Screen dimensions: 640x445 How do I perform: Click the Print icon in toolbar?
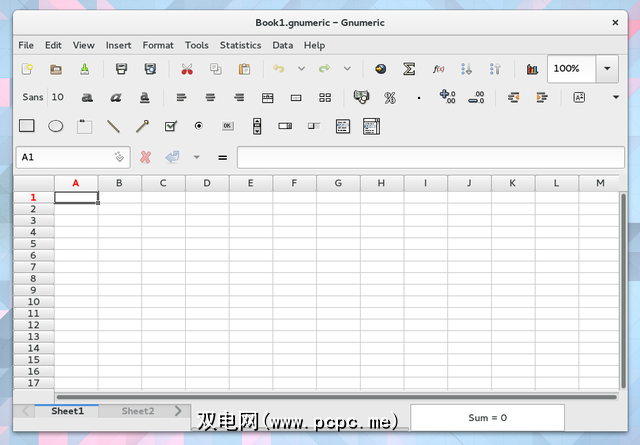point(121,69)
